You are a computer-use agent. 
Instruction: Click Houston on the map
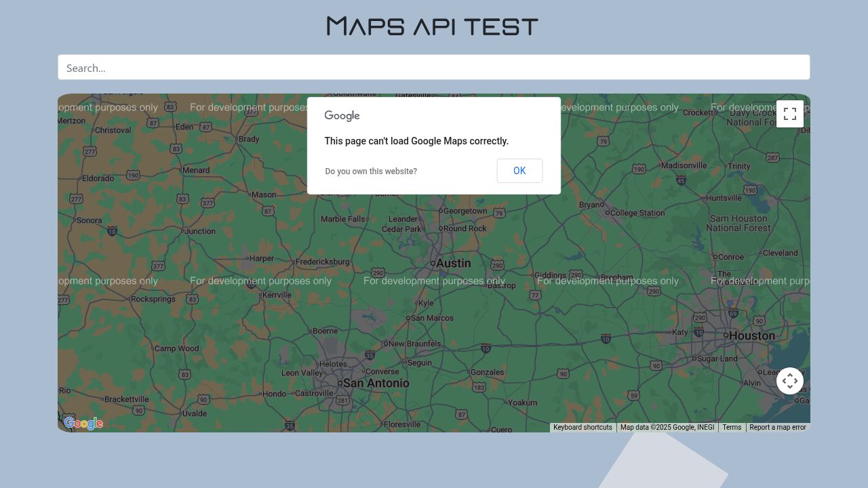[751, 335]
